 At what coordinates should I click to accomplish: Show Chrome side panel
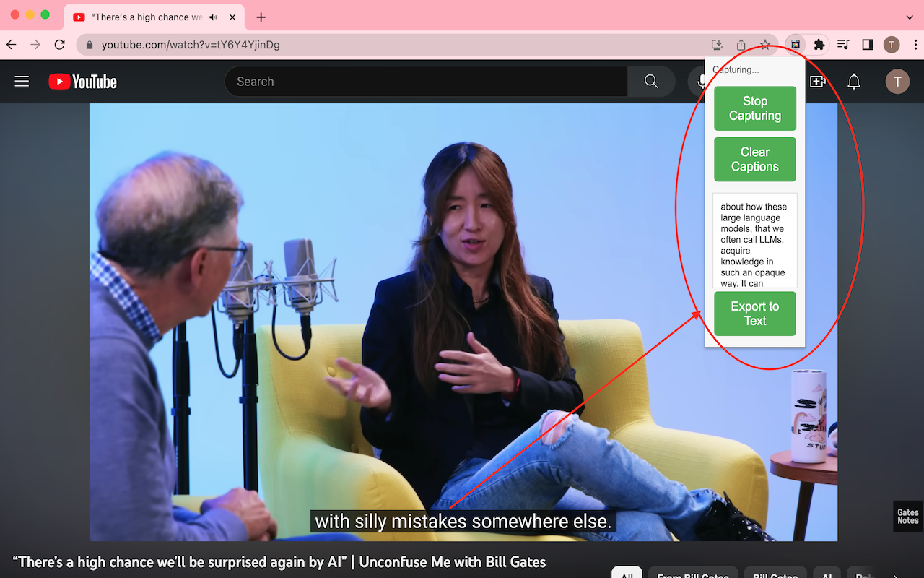click(x=868, y=45)
